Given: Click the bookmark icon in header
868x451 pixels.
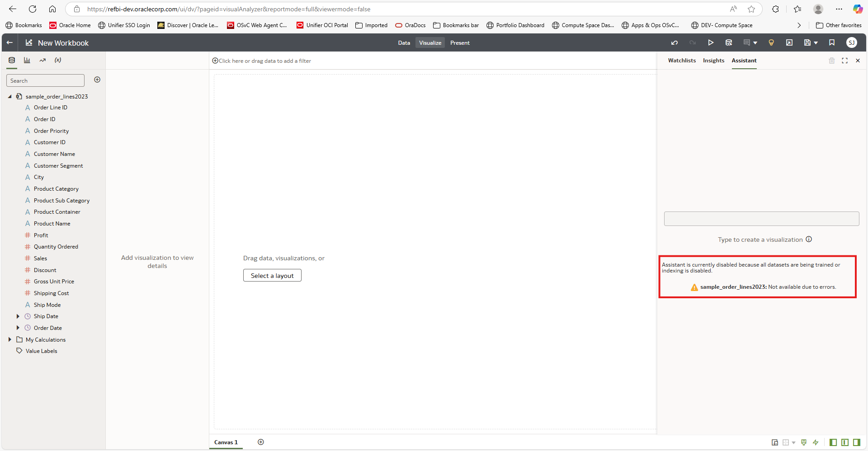Looking at the screenshot, I should pos(832,42).
